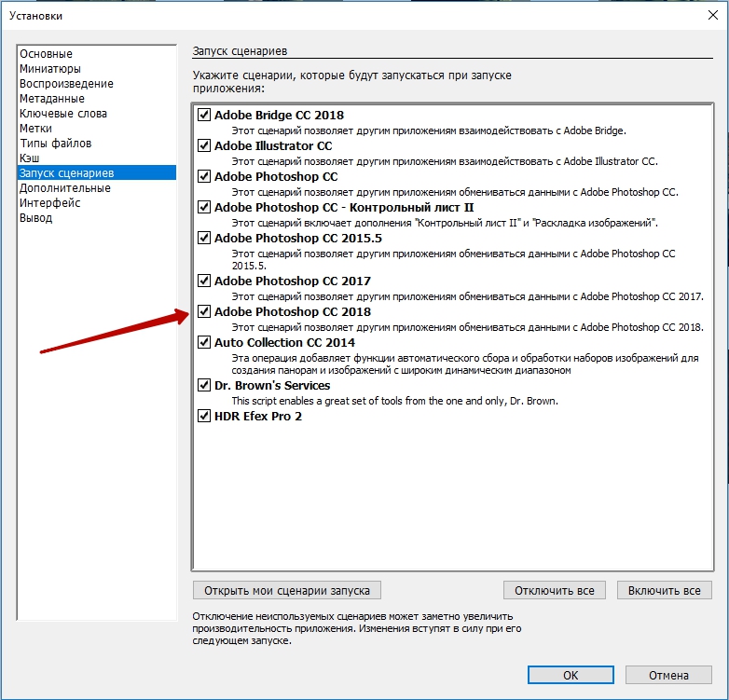Viewport: 729px width, 700px height.
Task: Click the Auto Collection description starting 'Эта операция'
Action: (465, 364)
